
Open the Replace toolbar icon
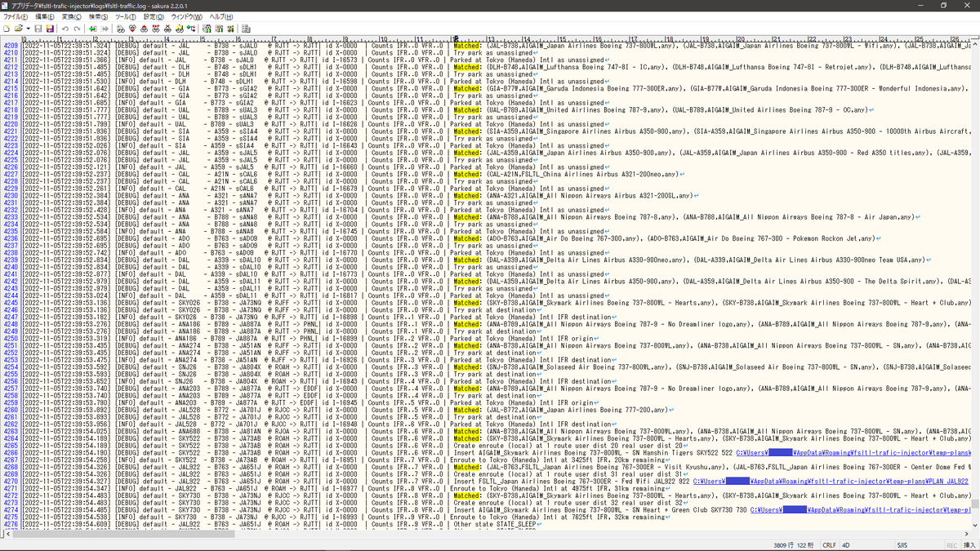click(x=155, y=29)
